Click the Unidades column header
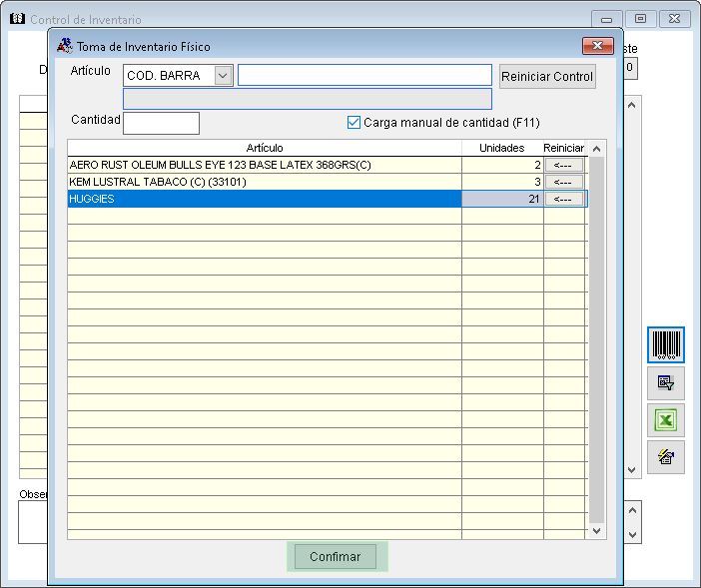The image size is (701, 588). tap(501, 148)
